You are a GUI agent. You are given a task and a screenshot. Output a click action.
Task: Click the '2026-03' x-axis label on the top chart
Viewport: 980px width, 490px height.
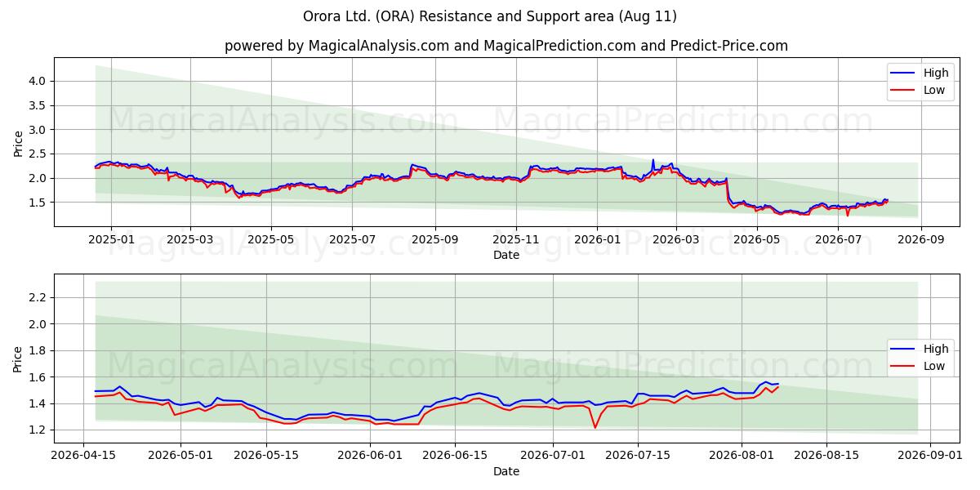click(x=675, y=240)
